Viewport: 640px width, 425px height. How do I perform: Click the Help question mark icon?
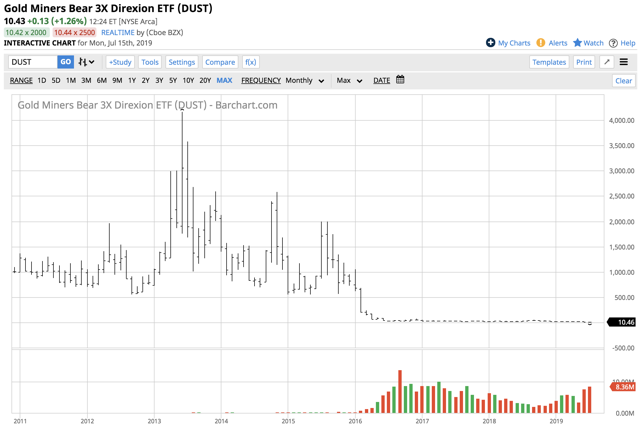coord(613,43)
